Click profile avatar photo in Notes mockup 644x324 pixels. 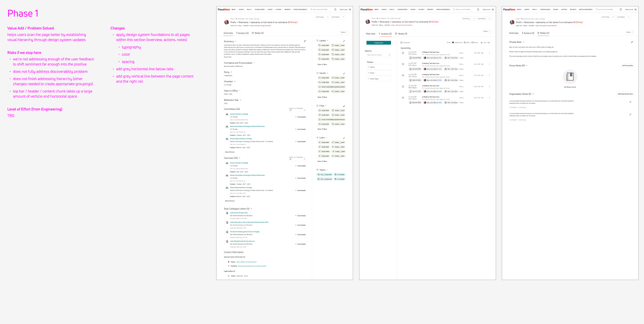(512, 22)
